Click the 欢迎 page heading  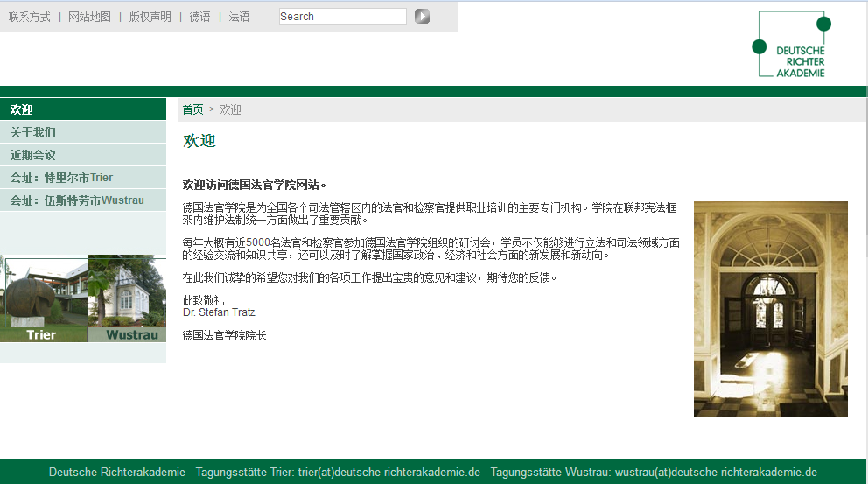click(x=199, y=141)
